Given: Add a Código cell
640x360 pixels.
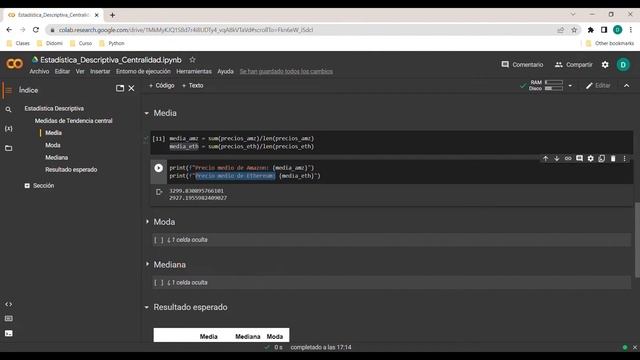Looking at the screenshot, I should pos(162,85).
